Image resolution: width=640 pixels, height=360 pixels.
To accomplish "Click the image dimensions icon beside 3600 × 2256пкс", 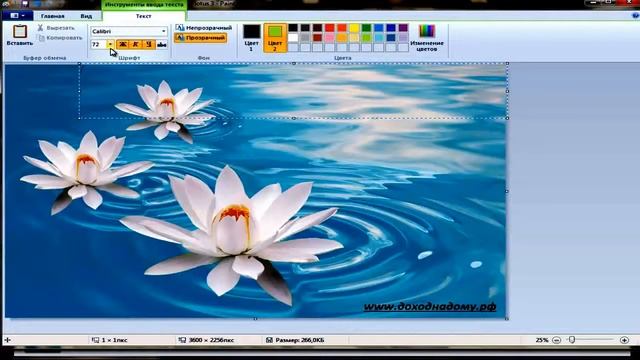I will (182, 340).
